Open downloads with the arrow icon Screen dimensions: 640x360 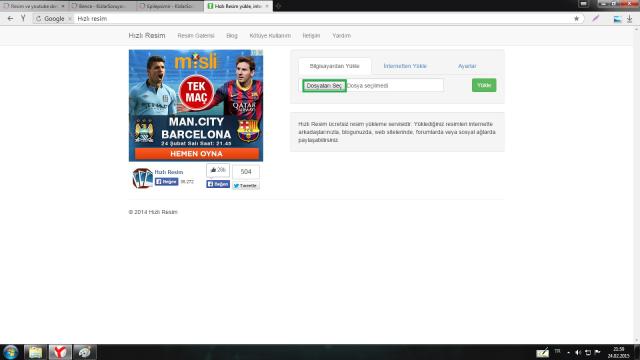pyautogui.click(x=629, y=19)
